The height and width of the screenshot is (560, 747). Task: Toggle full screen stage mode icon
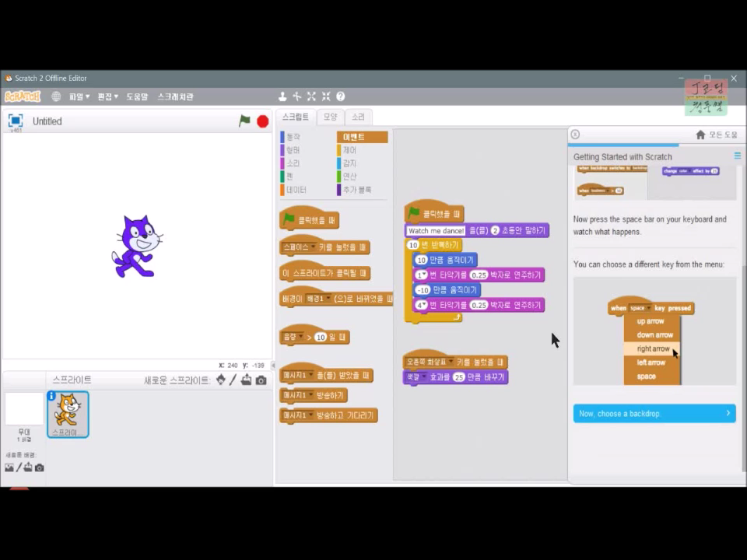pyautogui.click(x=16, y=121)
